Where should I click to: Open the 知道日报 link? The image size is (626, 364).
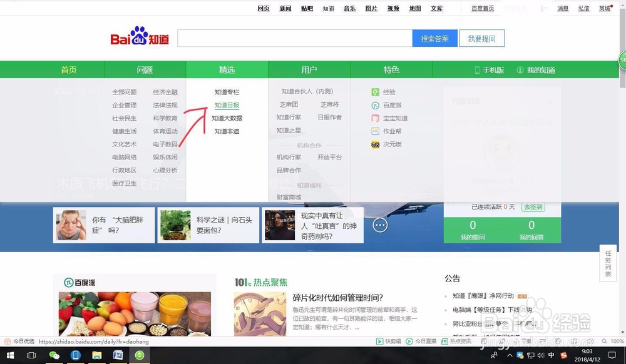227,104
